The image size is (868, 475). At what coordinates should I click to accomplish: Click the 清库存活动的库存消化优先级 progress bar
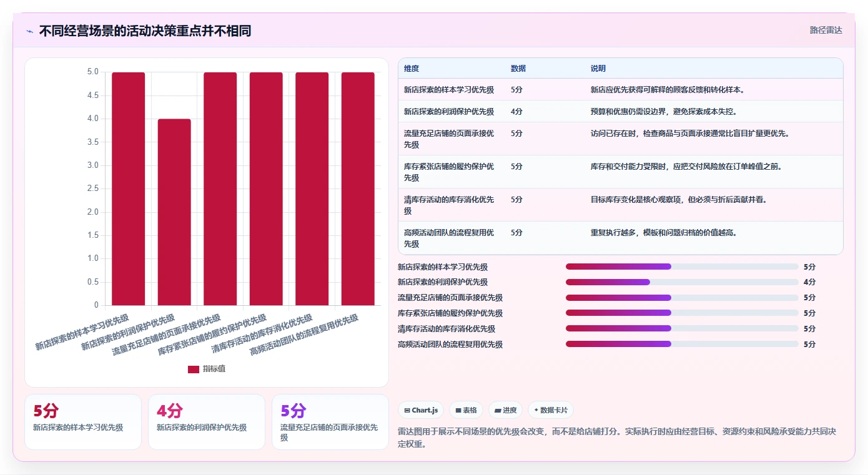682,328
